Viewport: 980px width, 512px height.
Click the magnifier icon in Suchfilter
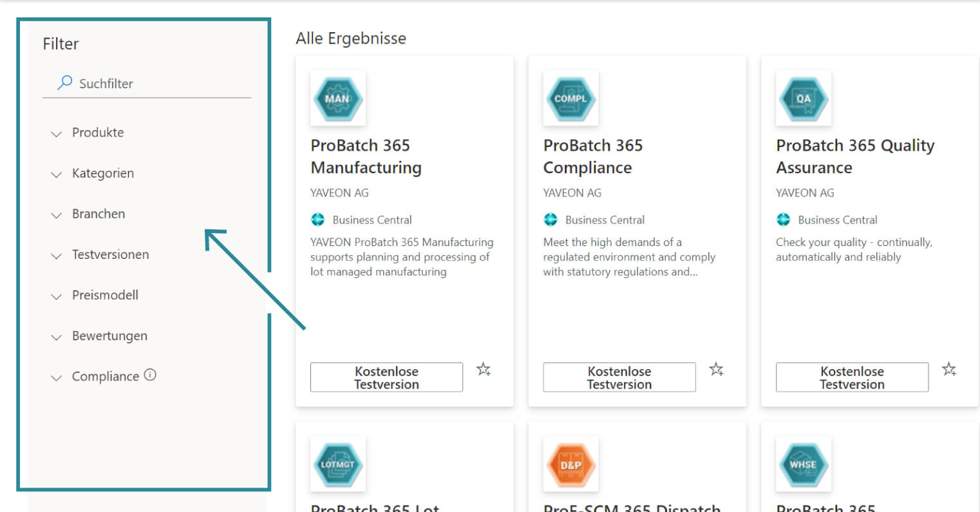pos(64,82)
